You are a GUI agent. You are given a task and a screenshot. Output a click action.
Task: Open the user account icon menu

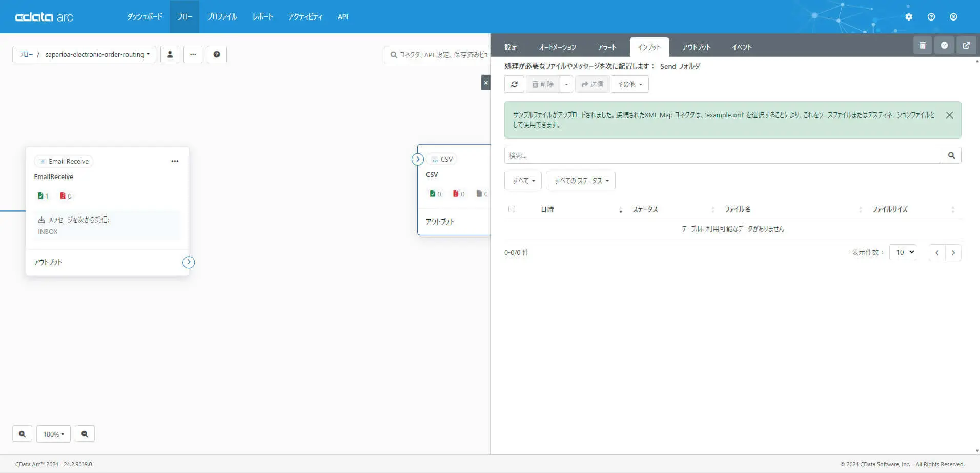pos(953,17)
